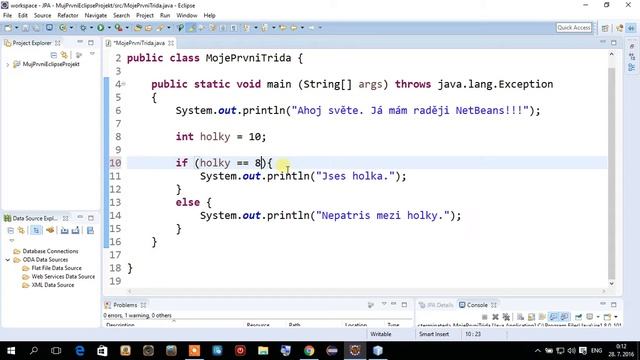Open dropdown arrow next to Debug button
This screenshot has width=640, height=360.
pyautogui.click(x=91, y=28)
